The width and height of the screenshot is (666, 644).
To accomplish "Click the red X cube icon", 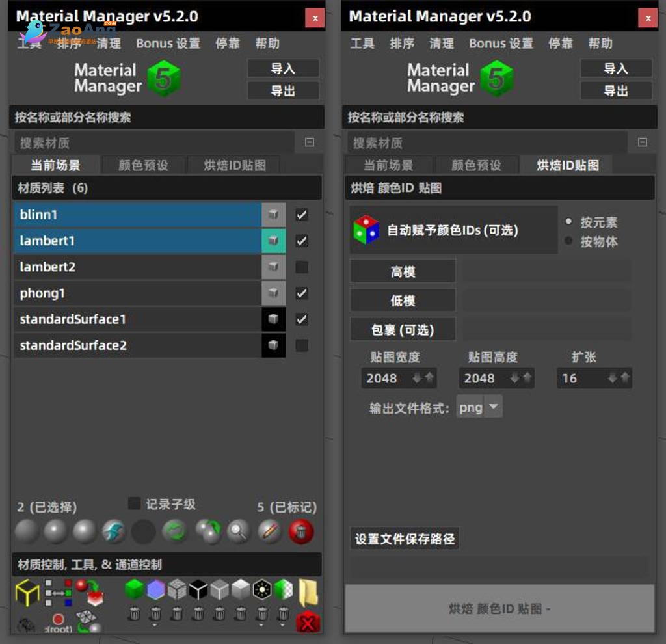I will tap(308, 623).
